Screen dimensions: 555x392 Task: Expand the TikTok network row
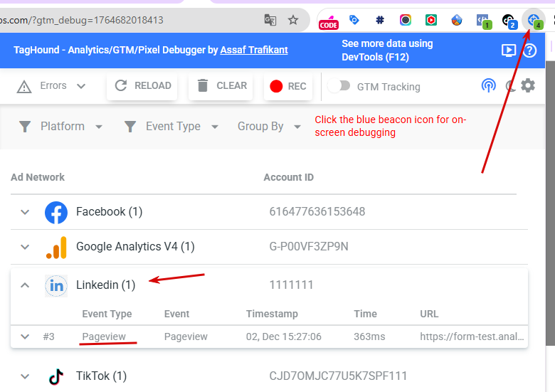tap(25, 376)
